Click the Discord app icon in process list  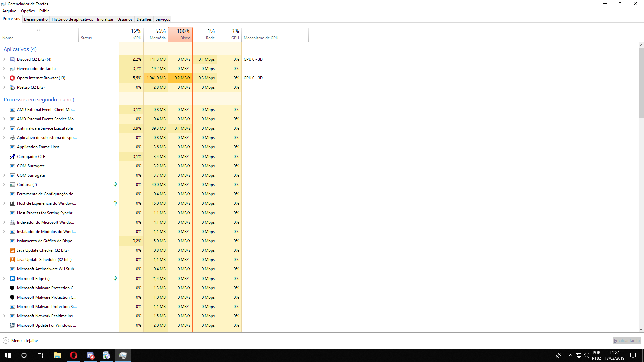pos(12,59)
